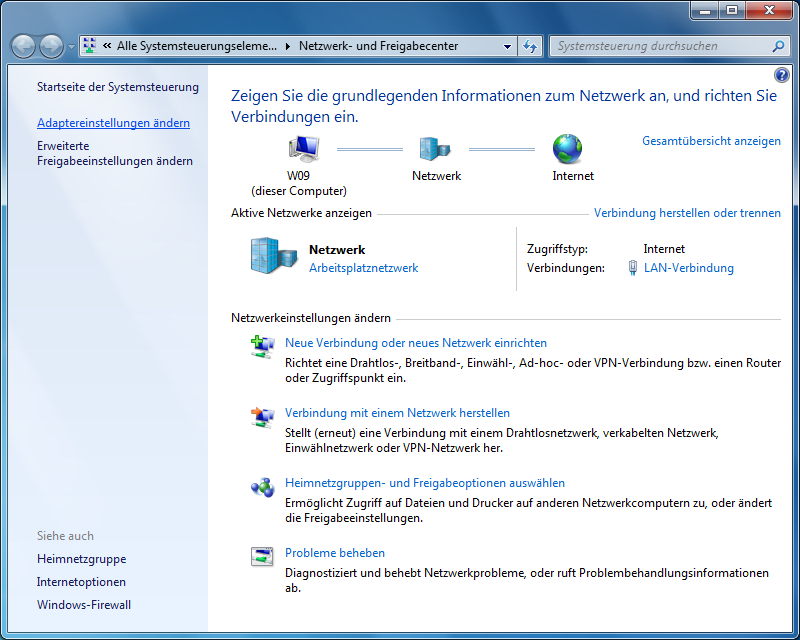The image size is (800, 640).
Task: Click the Netzwerk icon in network map
Action: (435, 149)
